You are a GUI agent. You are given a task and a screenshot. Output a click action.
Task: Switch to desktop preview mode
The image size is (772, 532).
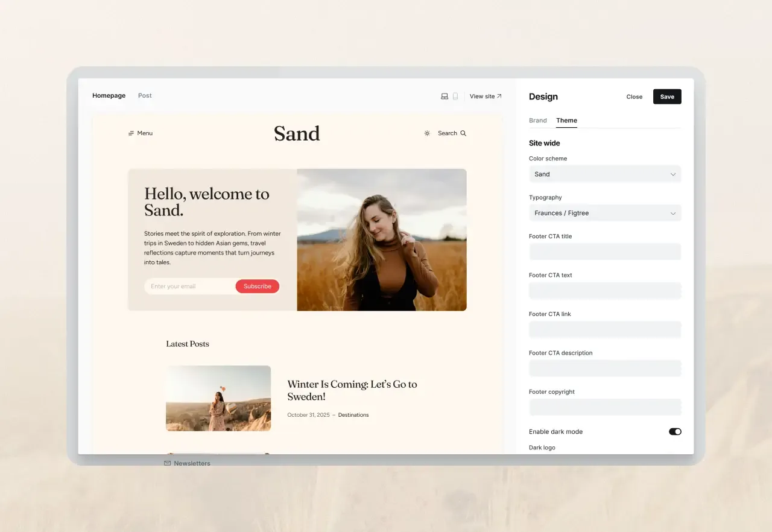(445, 96)
